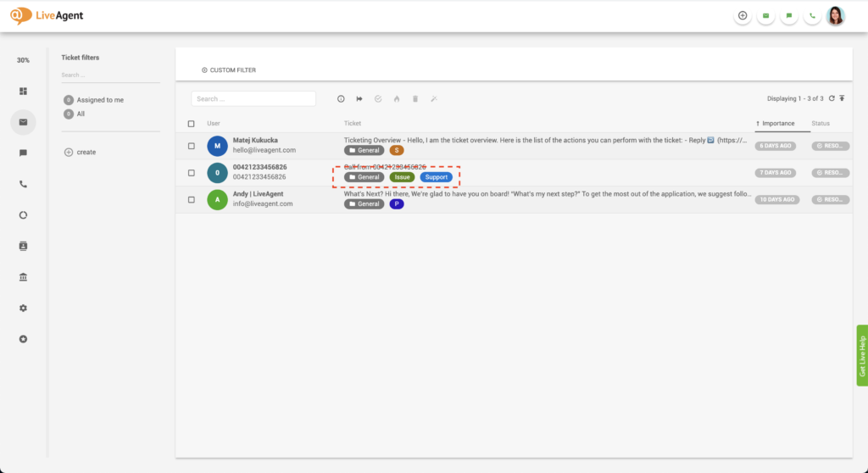
Task: Click the ticket search input field
Action: tap(253, 98)
